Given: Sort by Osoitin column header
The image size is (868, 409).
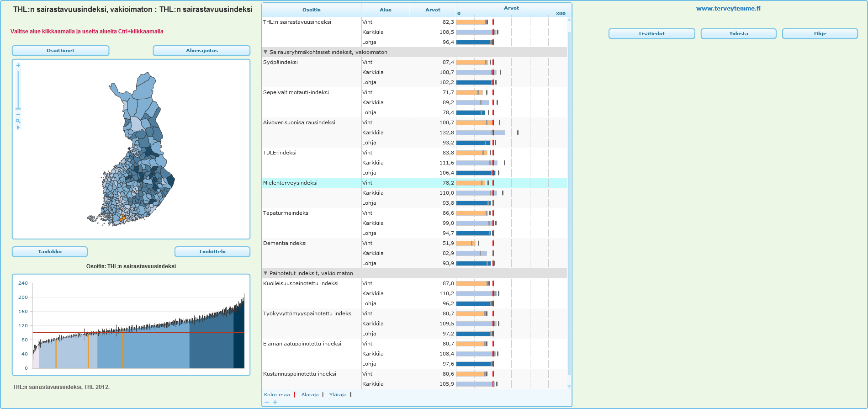Looking at the screenshot, I should coord(312,10).
